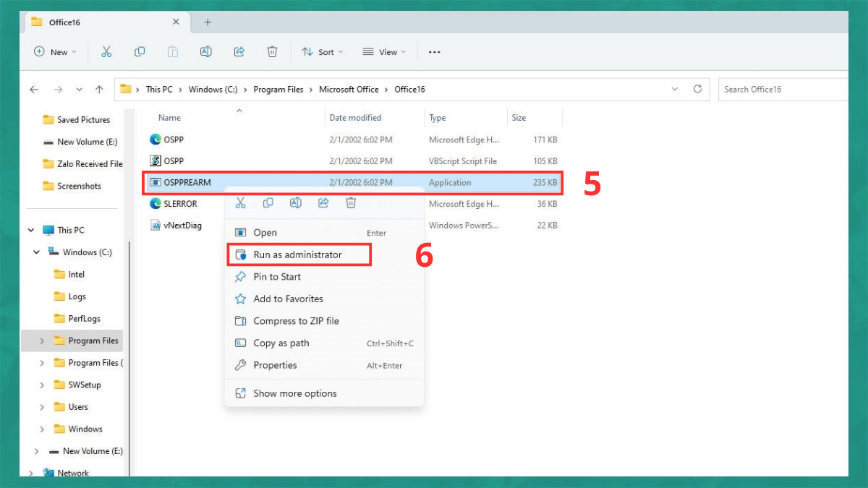
Task: Click the Copy icon in the toolbar
Action: 140,52
